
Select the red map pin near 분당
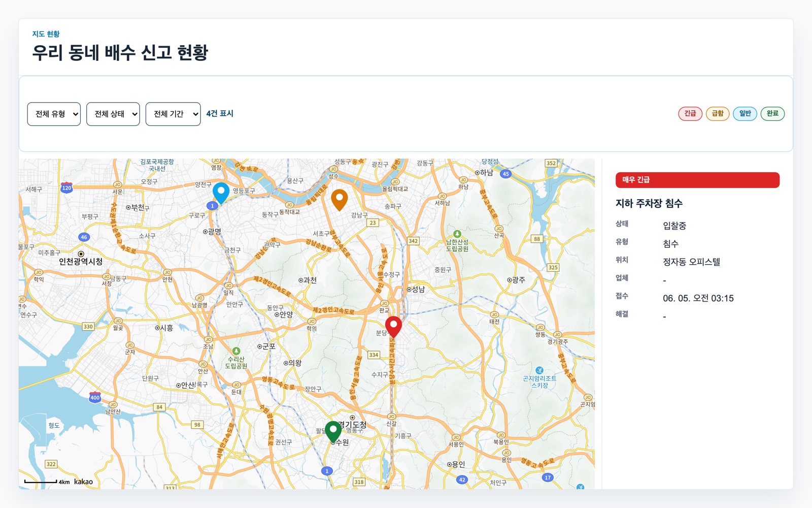pyautogui.click(x=393, y=327)
